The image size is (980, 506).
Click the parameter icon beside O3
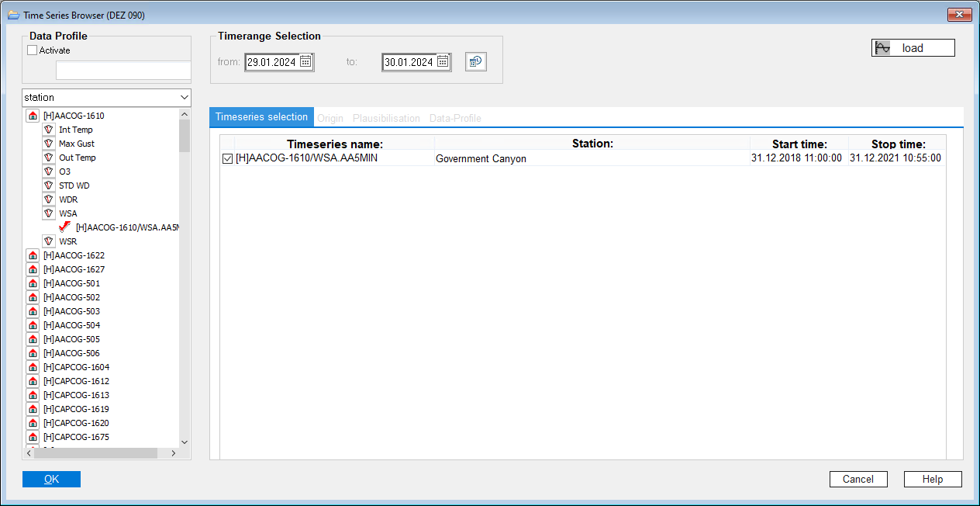click(48, 172)
